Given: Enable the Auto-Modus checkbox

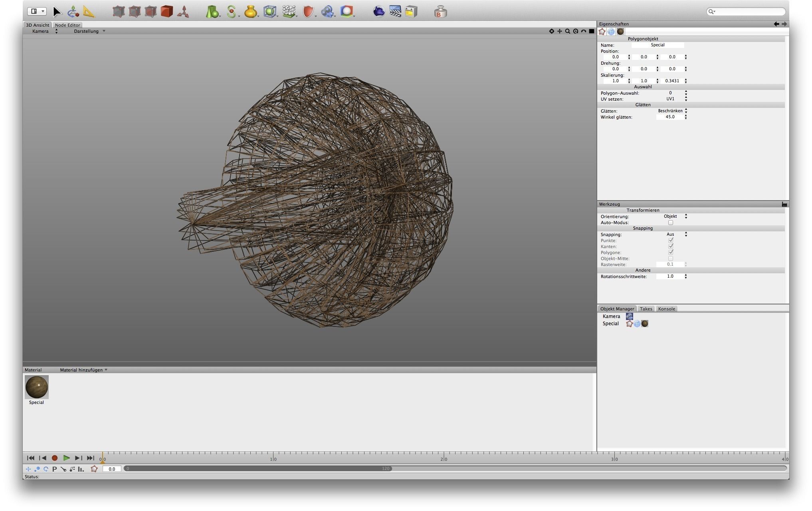Looking at the screenshot, I should coord(670,223).
